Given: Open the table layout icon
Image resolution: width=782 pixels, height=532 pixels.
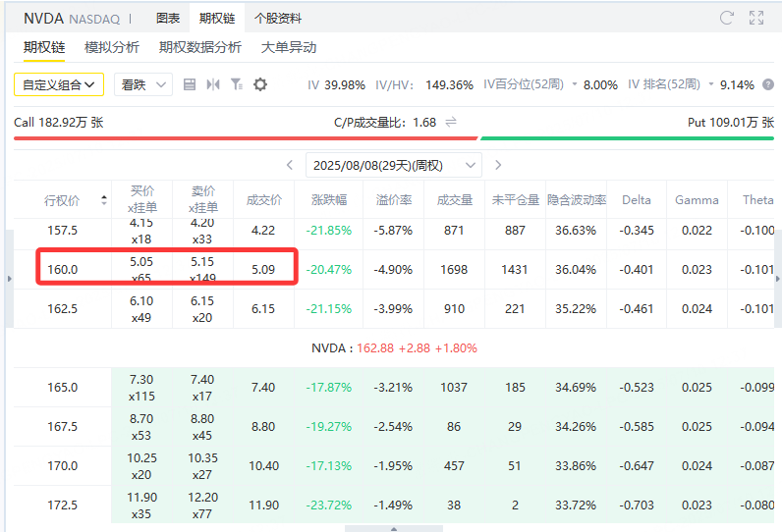Looking at the screenshot, I should 190,84.
